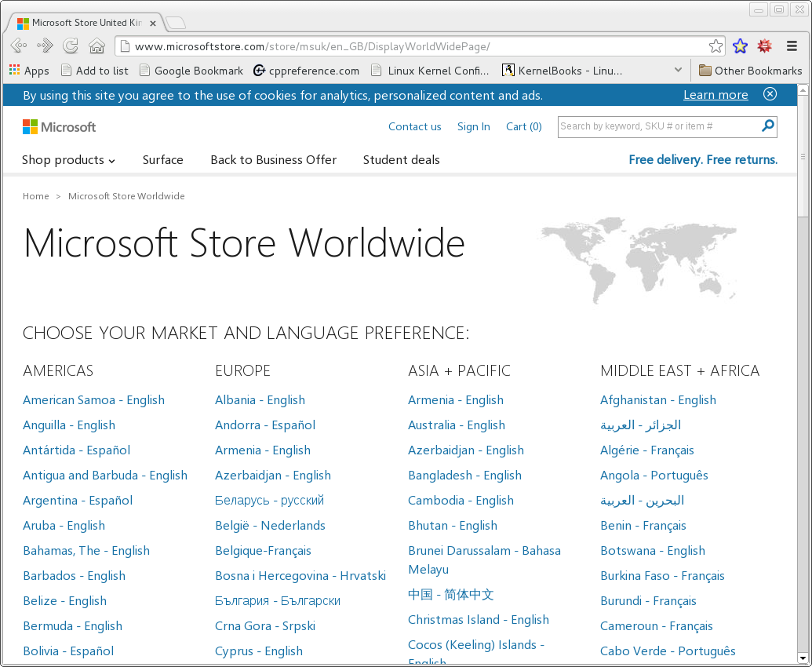The width and height of the screenshot is (812, 667).
Task: Open the Chrome hamburger menu
Action: (x=792, y=46)
